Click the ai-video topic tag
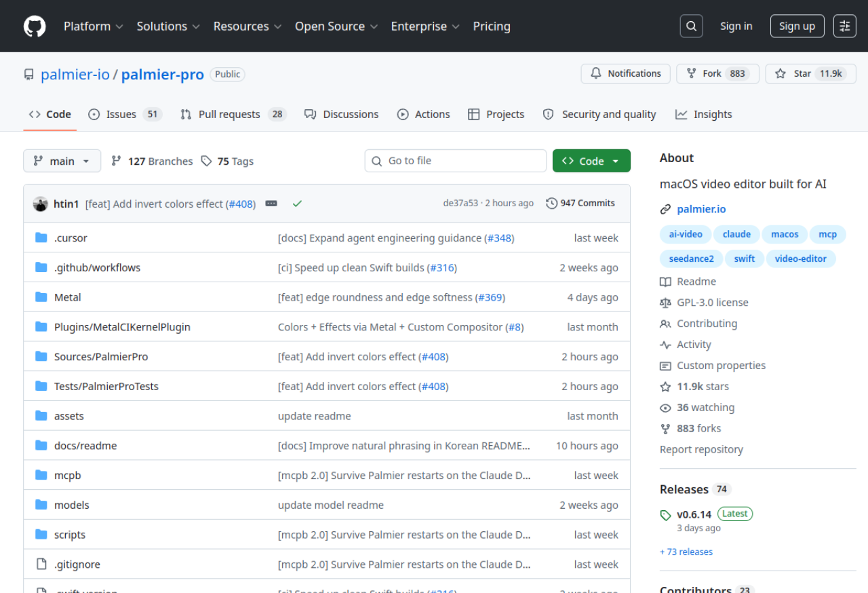 (x=686, y=234)
